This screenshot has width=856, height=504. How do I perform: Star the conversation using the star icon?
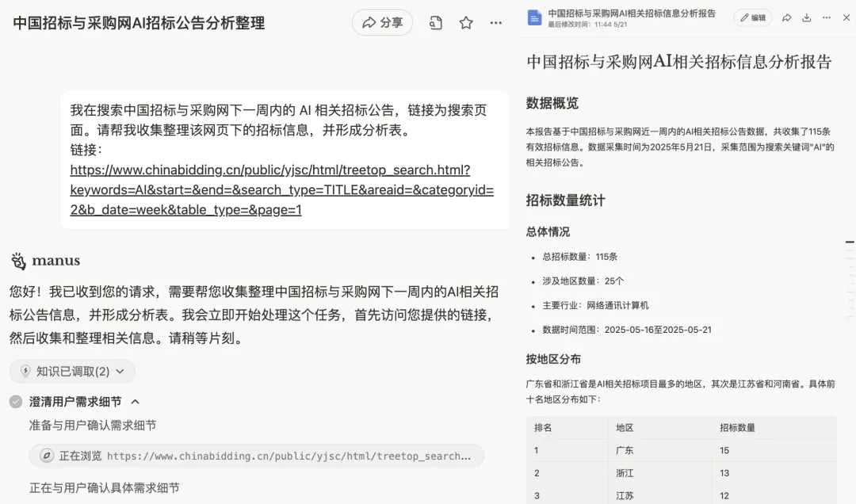point(466,23)
